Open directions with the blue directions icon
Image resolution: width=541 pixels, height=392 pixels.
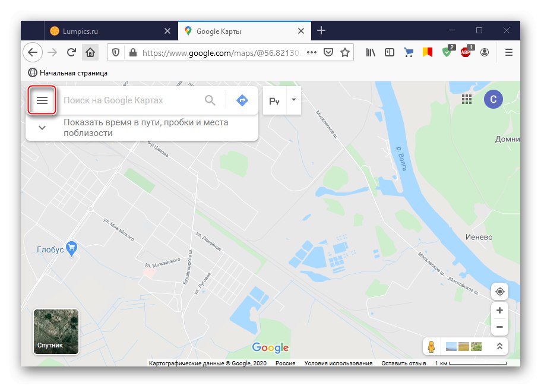coord(242,100)
